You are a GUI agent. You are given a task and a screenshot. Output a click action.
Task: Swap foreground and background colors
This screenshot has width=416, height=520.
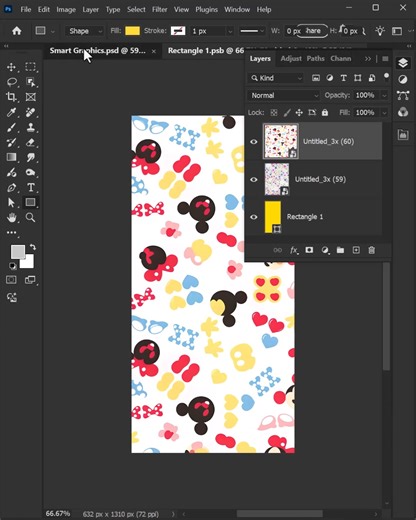(x=33, y=247)
